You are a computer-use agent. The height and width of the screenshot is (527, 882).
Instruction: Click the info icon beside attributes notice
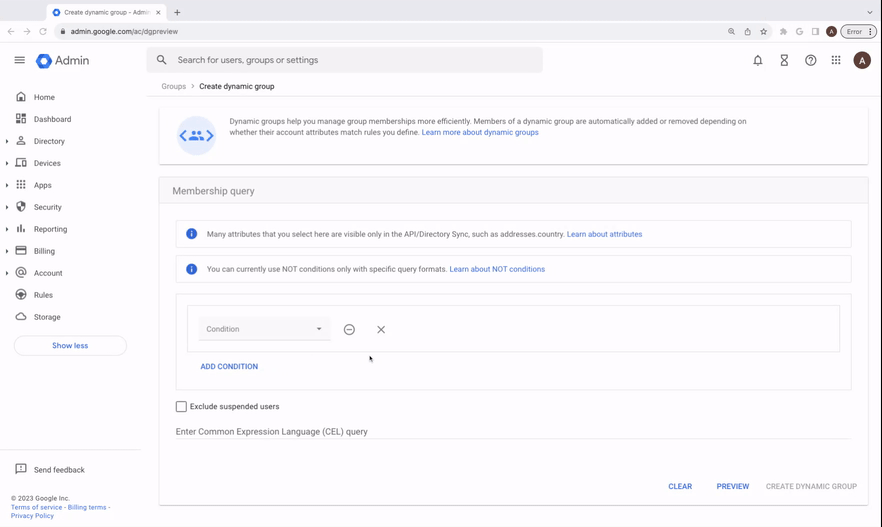pyautogui.click(x=192, y=233)
